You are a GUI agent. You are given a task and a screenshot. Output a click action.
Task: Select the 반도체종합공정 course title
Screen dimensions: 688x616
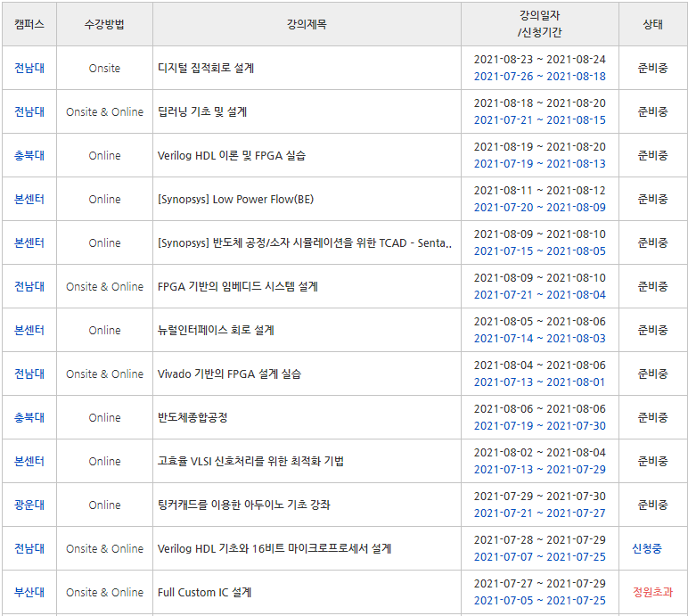point(192,417)
